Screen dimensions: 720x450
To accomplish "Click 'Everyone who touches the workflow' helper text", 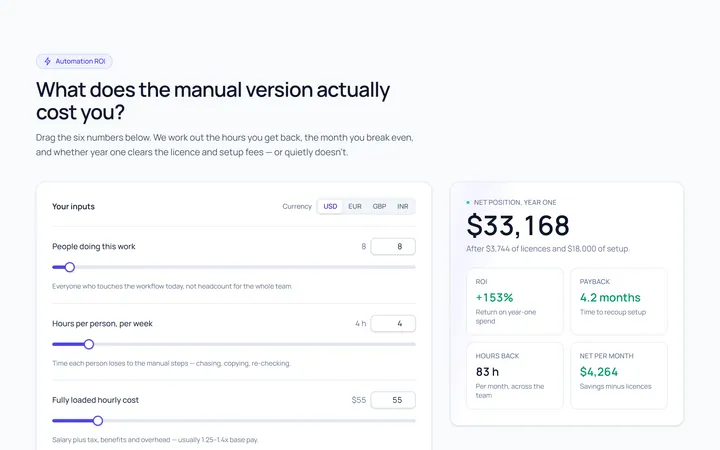I will 172,287.
